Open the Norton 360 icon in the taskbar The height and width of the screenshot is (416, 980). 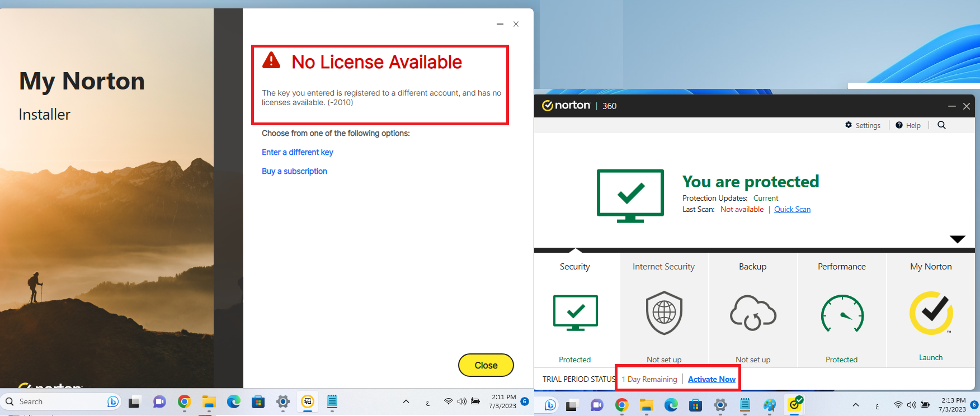pos(795,404)
